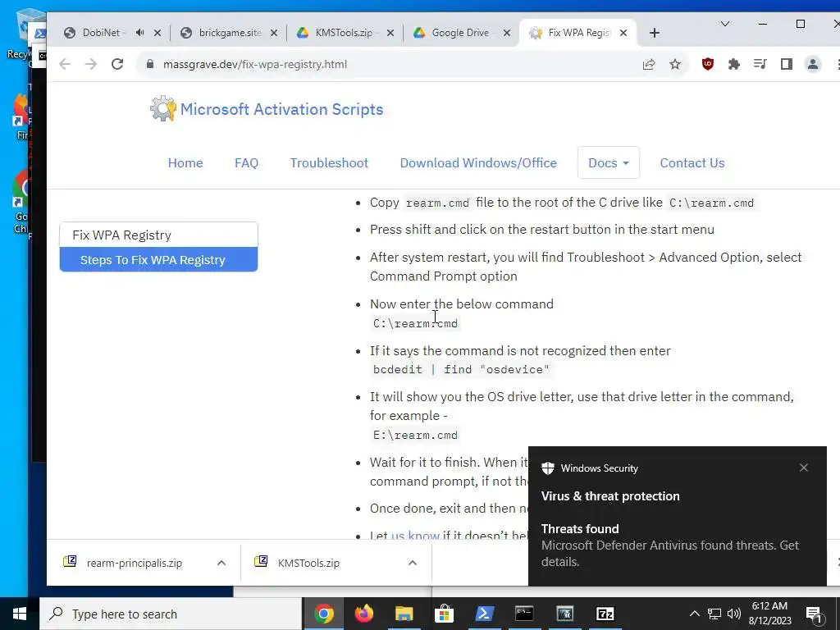
Task: Switch to the brickgame.site tab
Action: [231, 33]
